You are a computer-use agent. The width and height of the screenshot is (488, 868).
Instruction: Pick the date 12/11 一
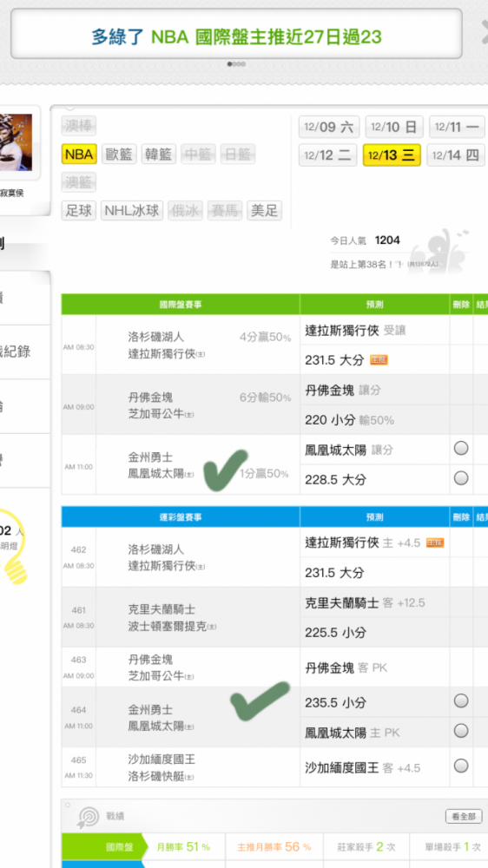[457, 127]
